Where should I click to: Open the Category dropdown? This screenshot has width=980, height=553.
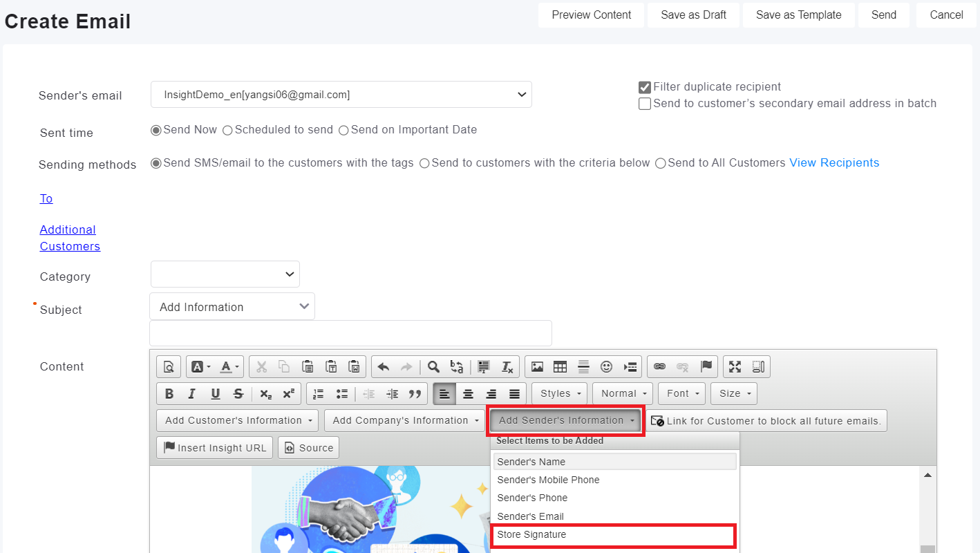coord(225,274)
